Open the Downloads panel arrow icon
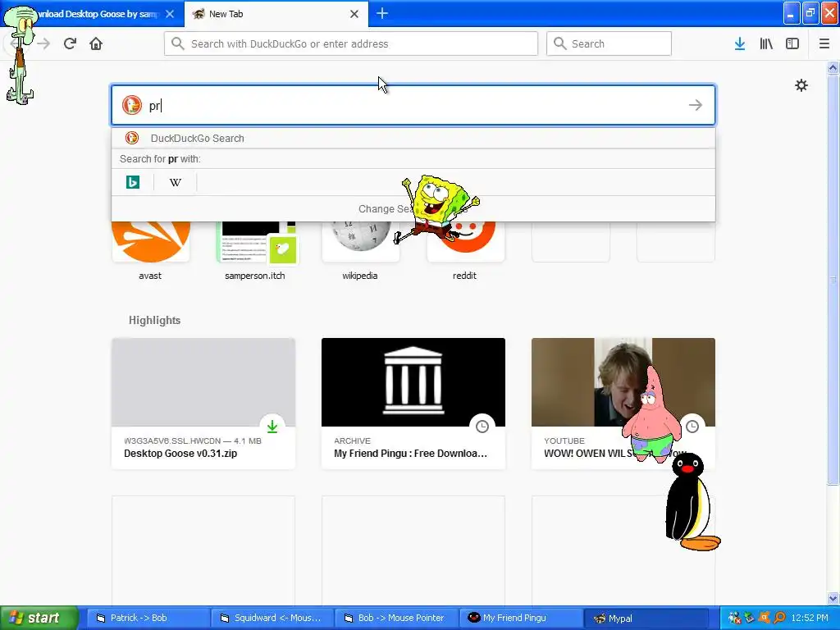The width and height of the screenshot is (840, 630). point(740,44)
